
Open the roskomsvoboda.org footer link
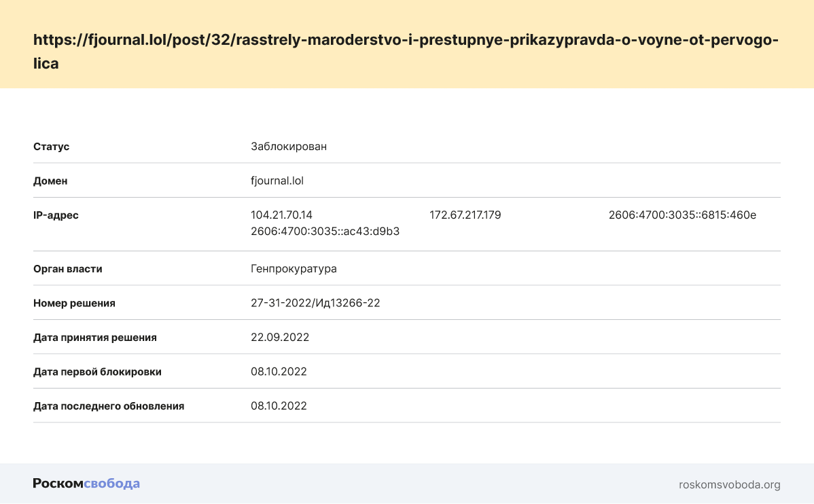coord(729,484)
